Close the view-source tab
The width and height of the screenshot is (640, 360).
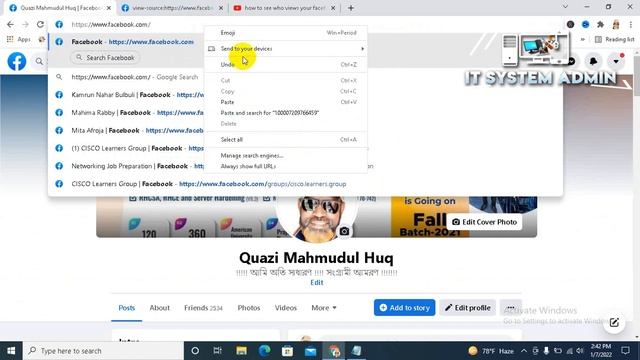point(221,8)
